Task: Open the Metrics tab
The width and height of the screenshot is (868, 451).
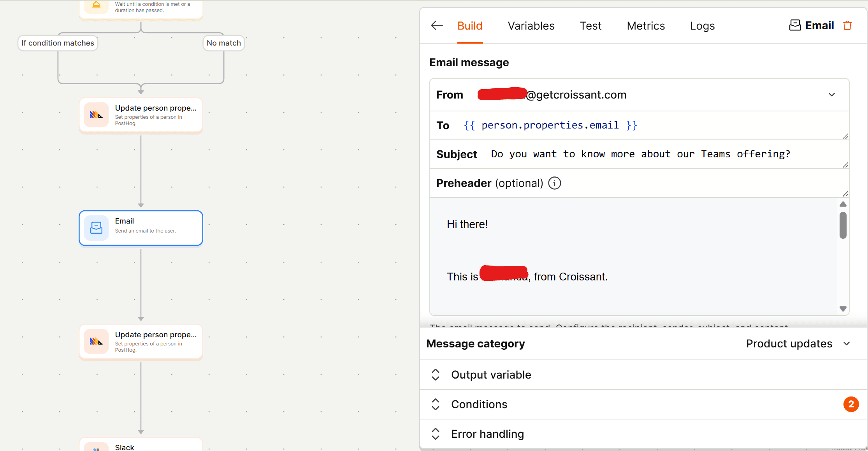Action: point(646,25)
